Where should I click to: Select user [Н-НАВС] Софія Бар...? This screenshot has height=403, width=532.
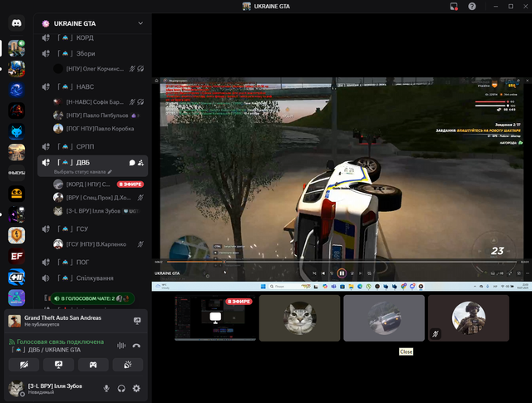[x=98, y=102]
